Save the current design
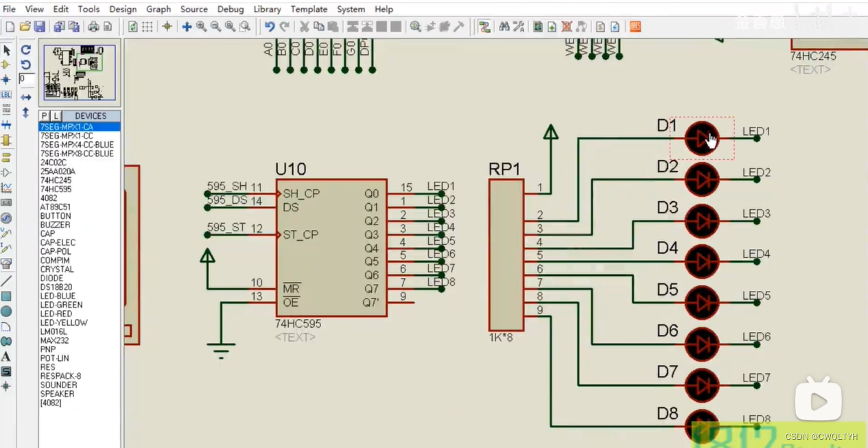868x448 pixels. pos(39,27)
